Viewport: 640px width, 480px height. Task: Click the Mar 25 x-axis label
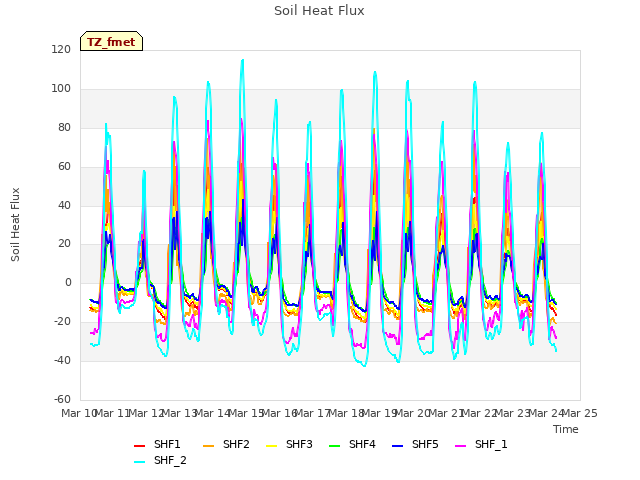[x=580, y=413]
